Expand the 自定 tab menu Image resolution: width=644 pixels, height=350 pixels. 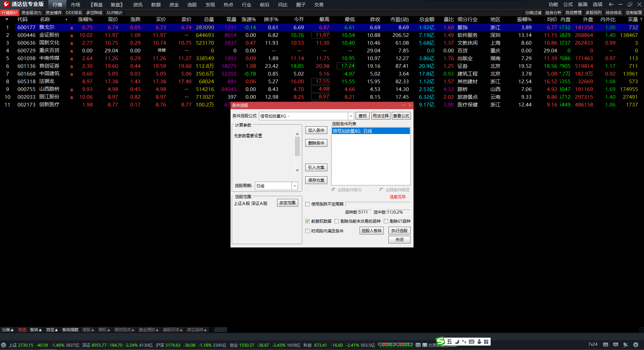(52, 330)
